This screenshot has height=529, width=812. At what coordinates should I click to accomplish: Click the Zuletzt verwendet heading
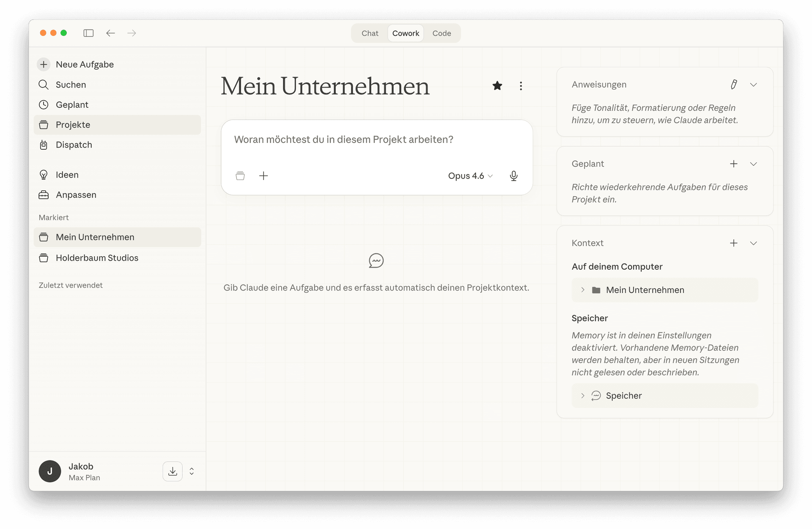(x=71, y=285)
